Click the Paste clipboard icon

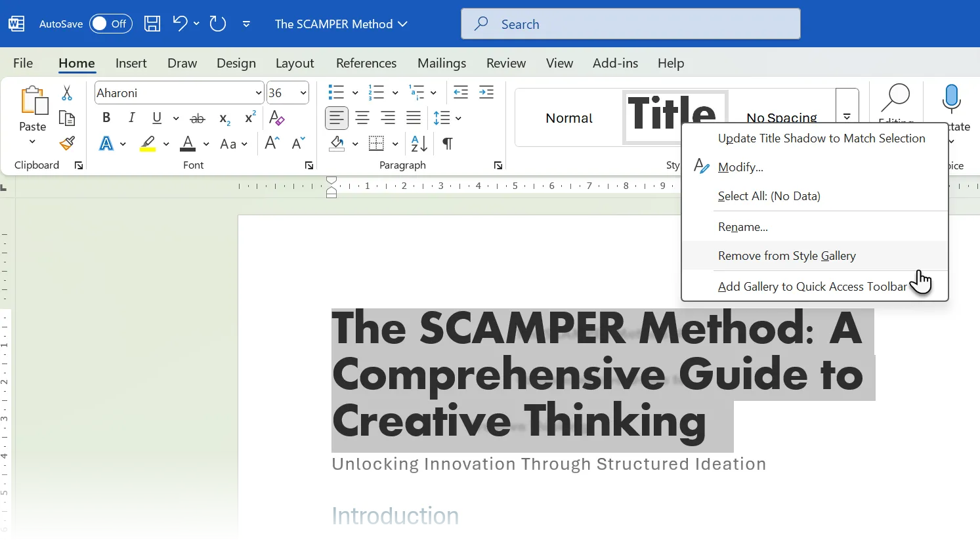pos(33,101)
